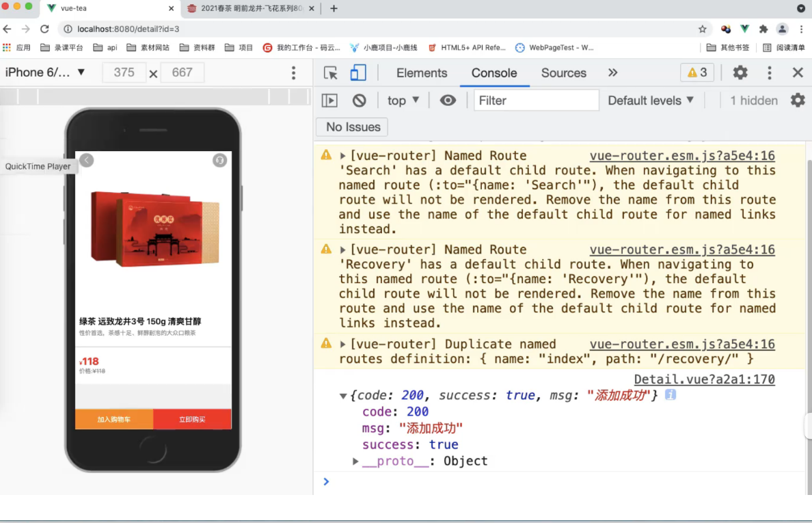Tap the orange add-to-cart button
The height and width of the screenshot is (523, 812).
point(114,419)
